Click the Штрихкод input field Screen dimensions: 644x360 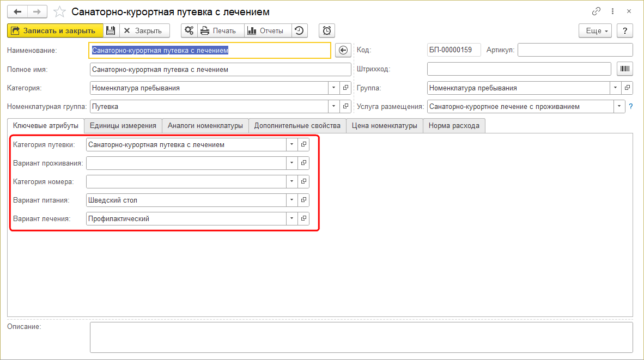519,69
